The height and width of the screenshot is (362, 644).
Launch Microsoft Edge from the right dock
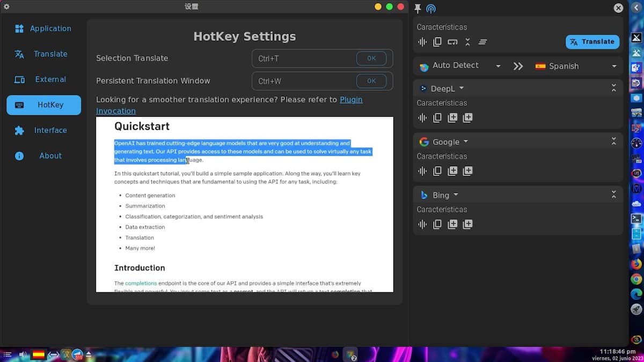[x=636, y=294]
